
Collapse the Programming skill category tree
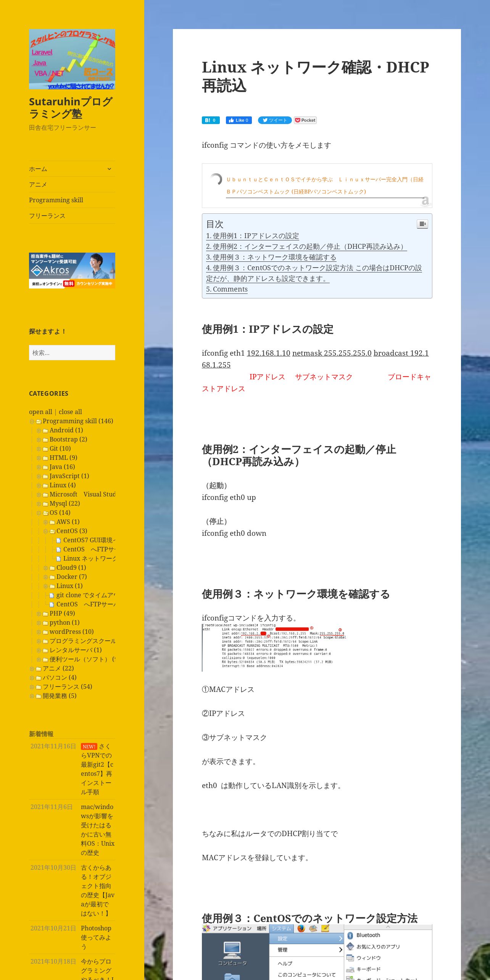[32, 421]
